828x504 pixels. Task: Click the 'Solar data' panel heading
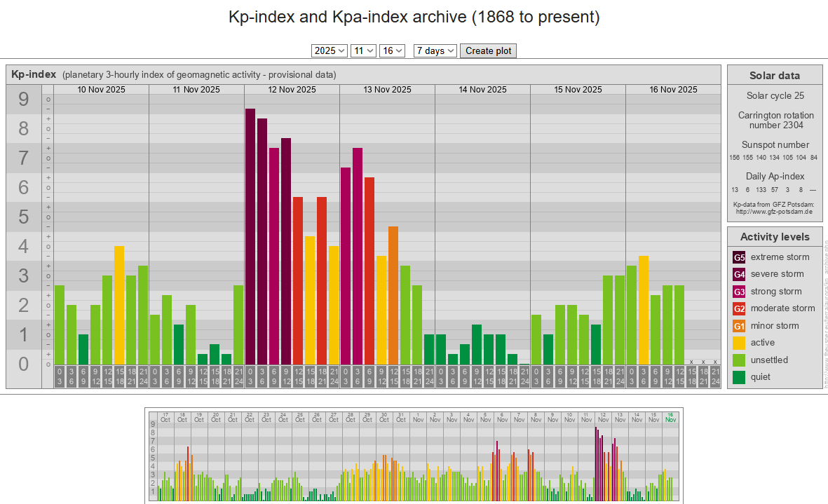(x=775, y=76)
